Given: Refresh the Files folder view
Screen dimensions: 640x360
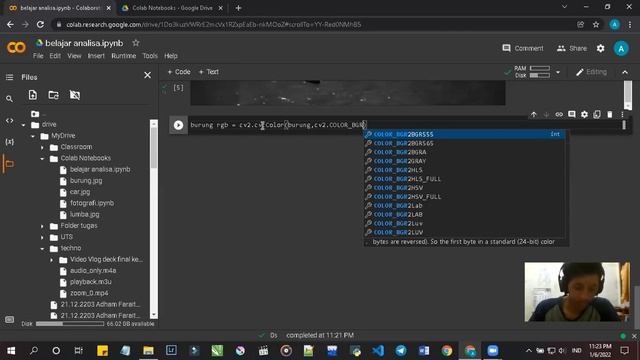Looking at the screenshot, I should pos(53,95).
